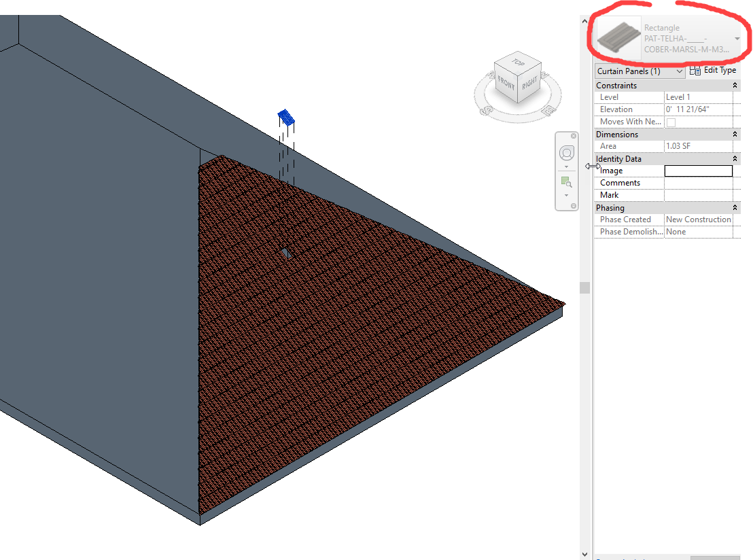
Task: Select the New Construction value under Phase Created
Action: (x=699, y=219)
